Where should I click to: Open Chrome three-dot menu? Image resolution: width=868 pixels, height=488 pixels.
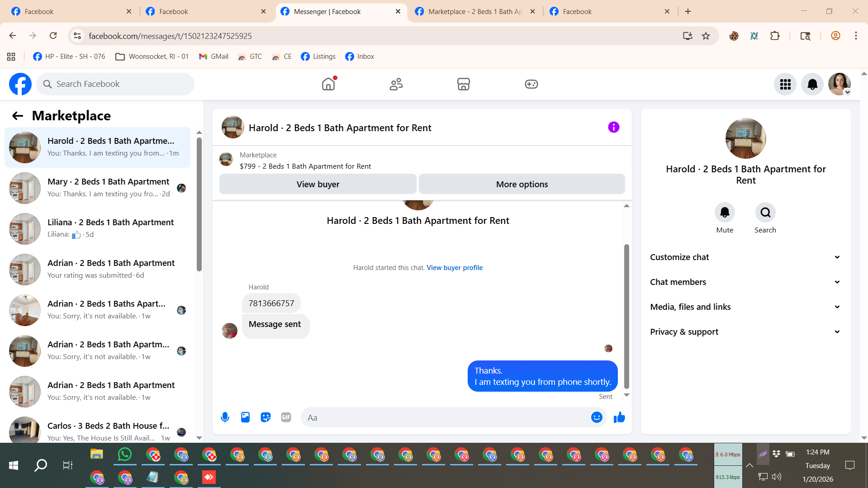[x=856, y=36]
